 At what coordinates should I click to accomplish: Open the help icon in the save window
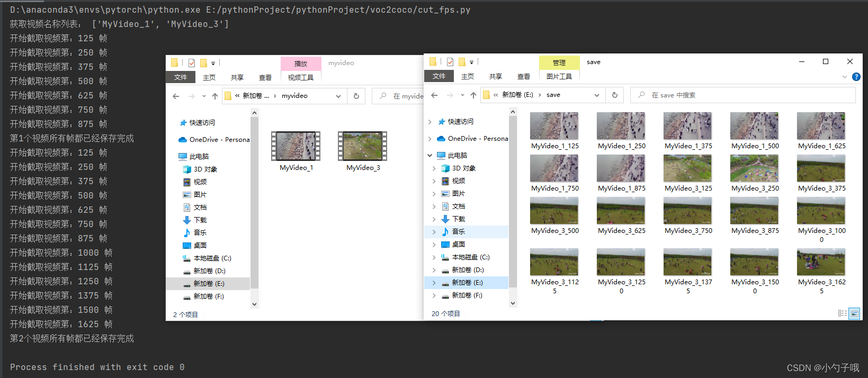[856, 77]
